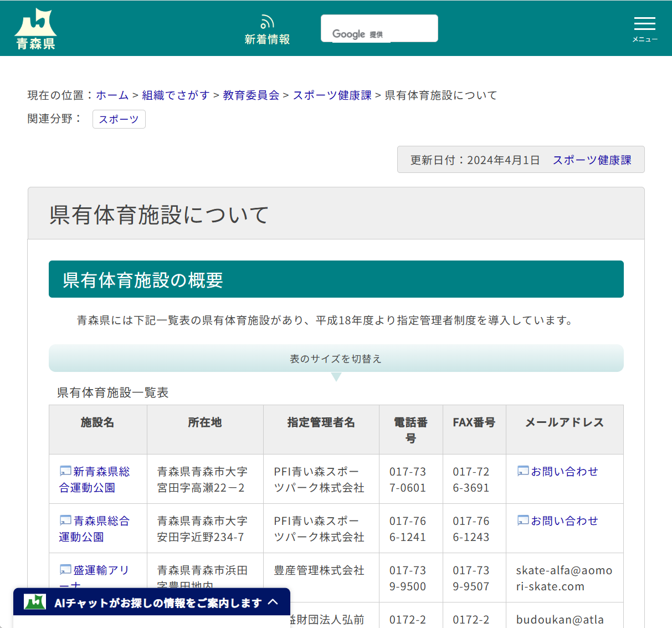Click the first お問い合わせ contact link
The width and height of the screenshot is (672, 628).
pyautogui.click(x=565, y=471)
